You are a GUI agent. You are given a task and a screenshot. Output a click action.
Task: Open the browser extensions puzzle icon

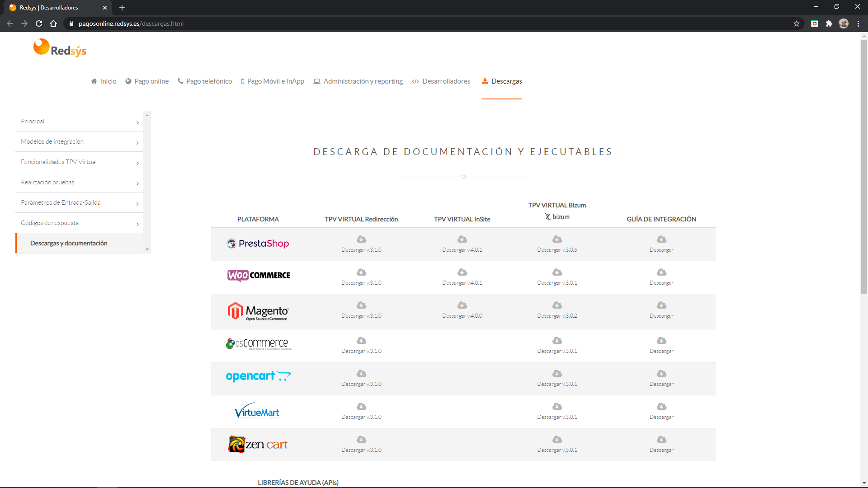(829, 23)
